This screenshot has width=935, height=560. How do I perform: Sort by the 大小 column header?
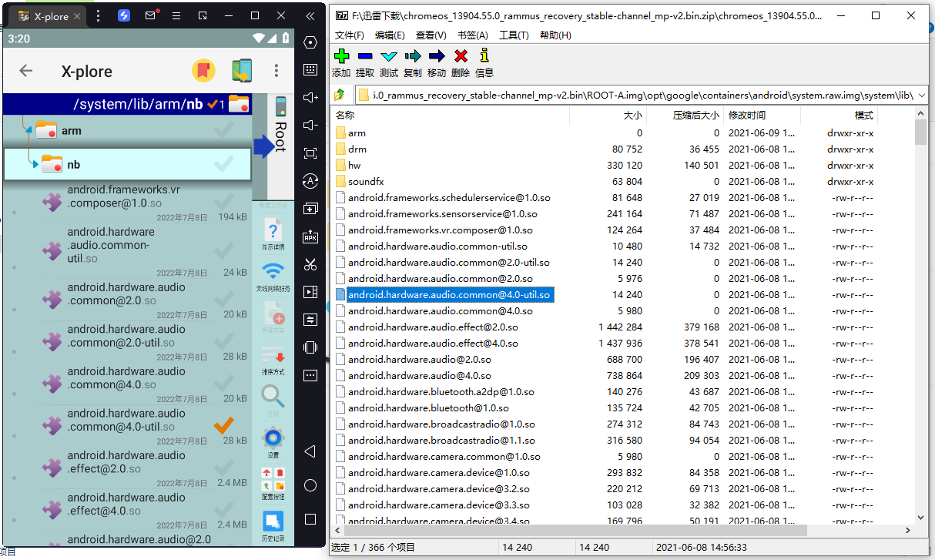click(x=608, y=116)
